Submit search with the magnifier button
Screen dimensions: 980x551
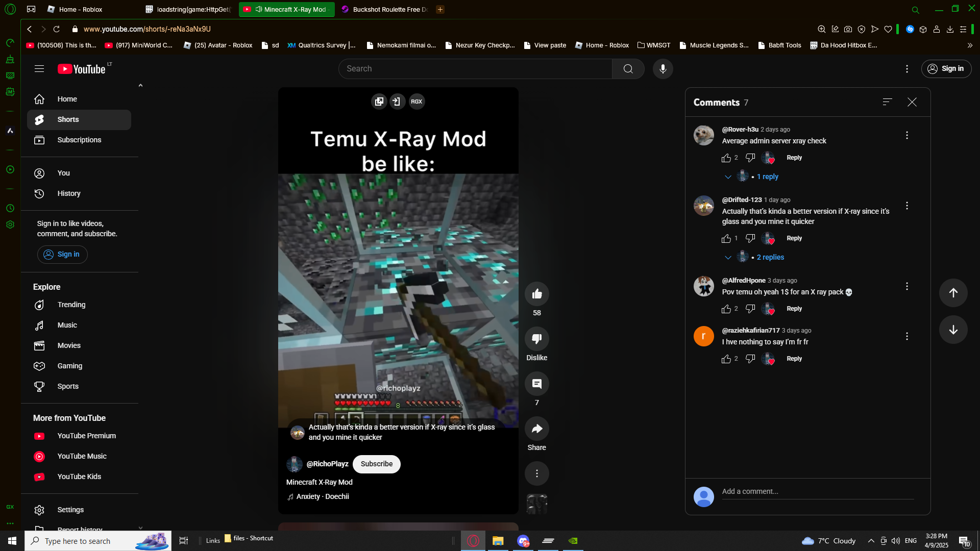point(628,69)
